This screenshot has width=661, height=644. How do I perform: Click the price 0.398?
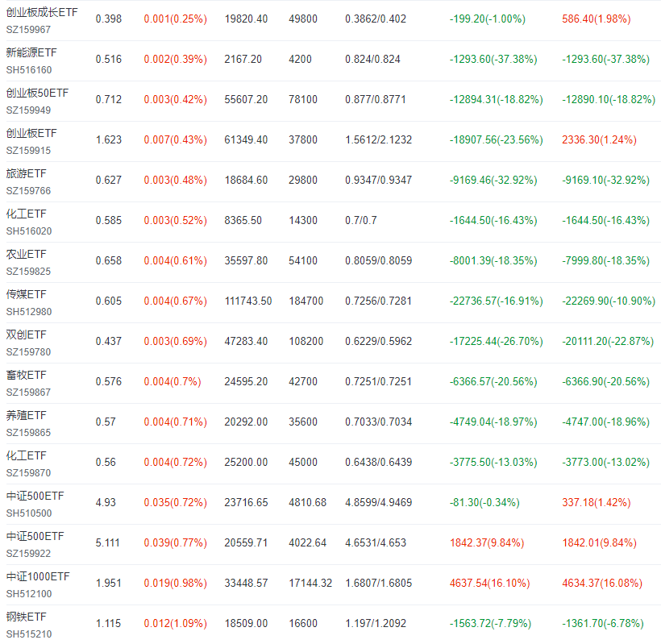pyautogui.click(x=108, y=19)
